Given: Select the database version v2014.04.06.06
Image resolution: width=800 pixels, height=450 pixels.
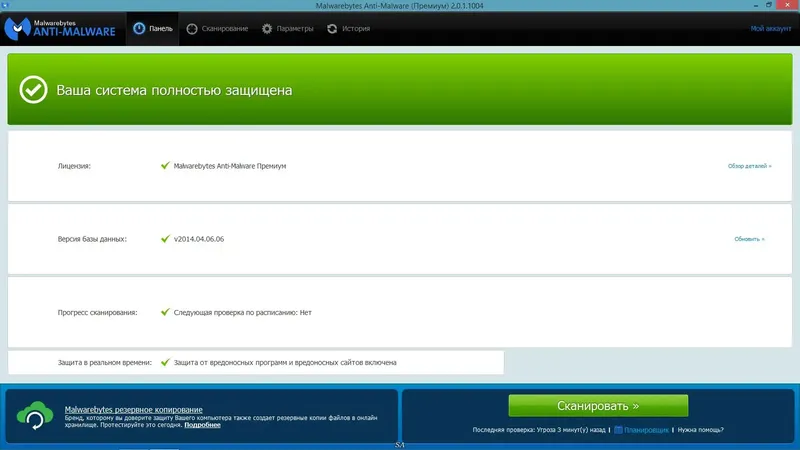Looking at the screenshot, I should pyautogui.click(x=199, y=239).
